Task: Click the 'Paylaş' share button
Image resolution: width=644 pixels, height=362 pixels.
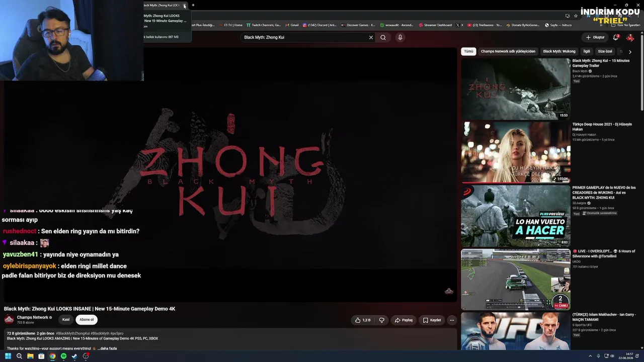Action: click(404, 320)
